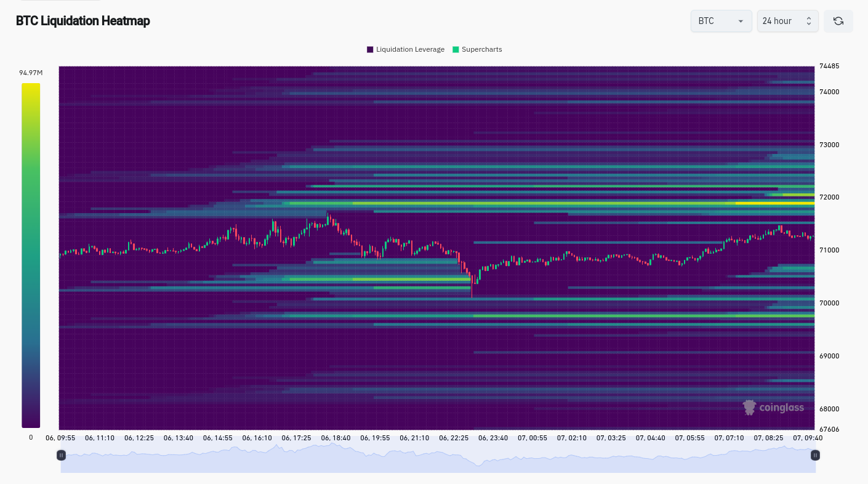Image resolution: width=868 pixels, height=484 pixels.
Task: Click the 74000 price axis label
Action: point(829,92)
